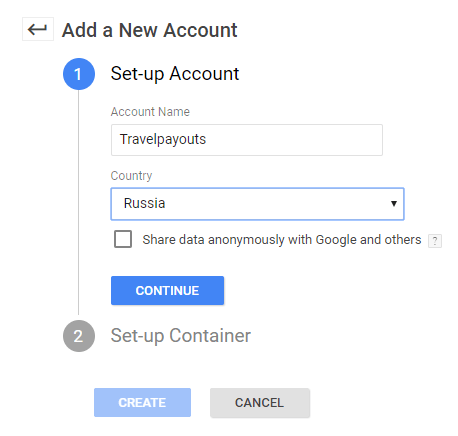The height and width of the screenshot is (436, 458).
Task: Go back using the left arrow icon
Action: pyautogui.click(x=38, y=29)
